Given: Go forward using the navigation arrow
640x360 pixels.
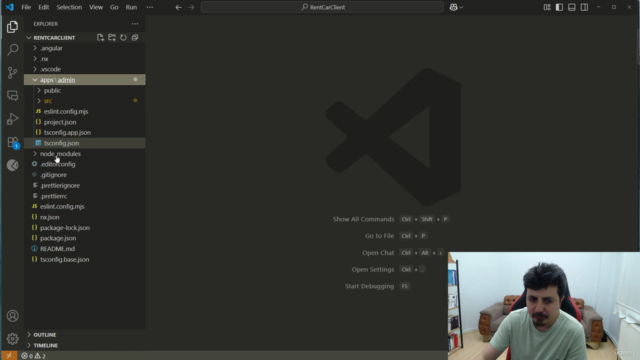Looking at the screenshot, I should [x=191, y=7].
